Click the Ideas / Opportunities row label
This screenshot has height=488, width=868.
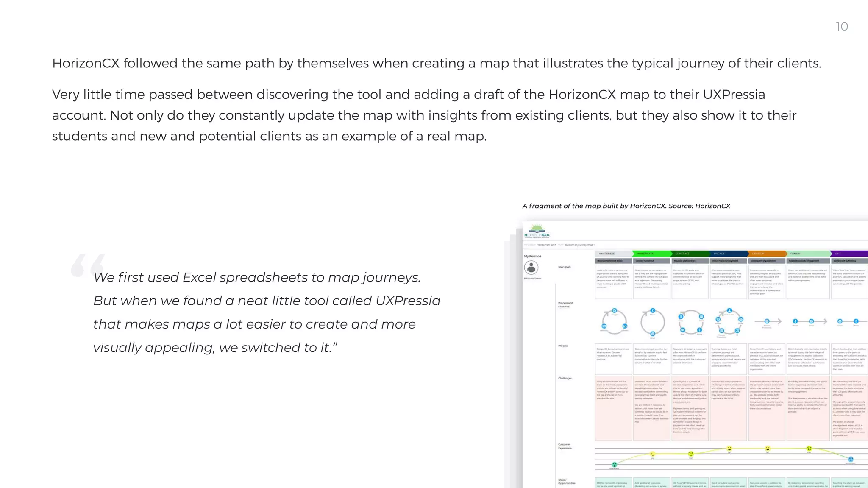[x=567, y=482]
